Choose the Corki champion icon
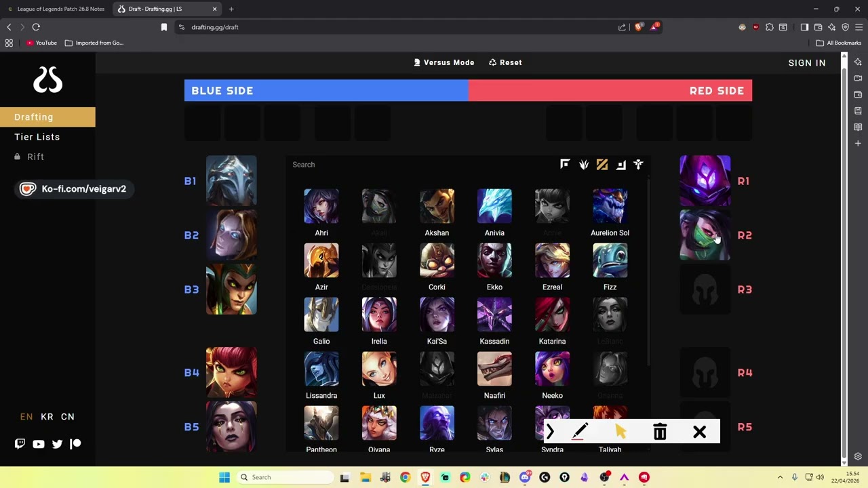868x488 pixels. 437,260
